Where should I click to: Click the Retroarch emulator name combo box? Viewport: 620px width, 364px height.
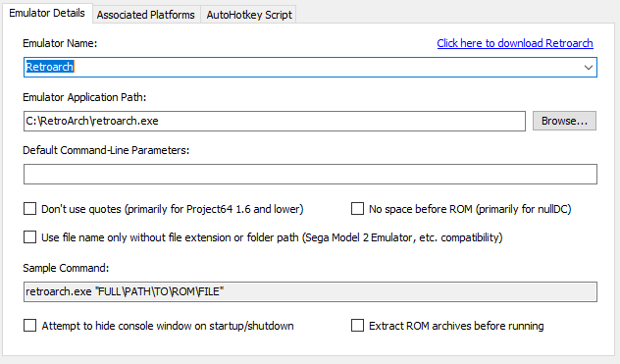(310, 67)
